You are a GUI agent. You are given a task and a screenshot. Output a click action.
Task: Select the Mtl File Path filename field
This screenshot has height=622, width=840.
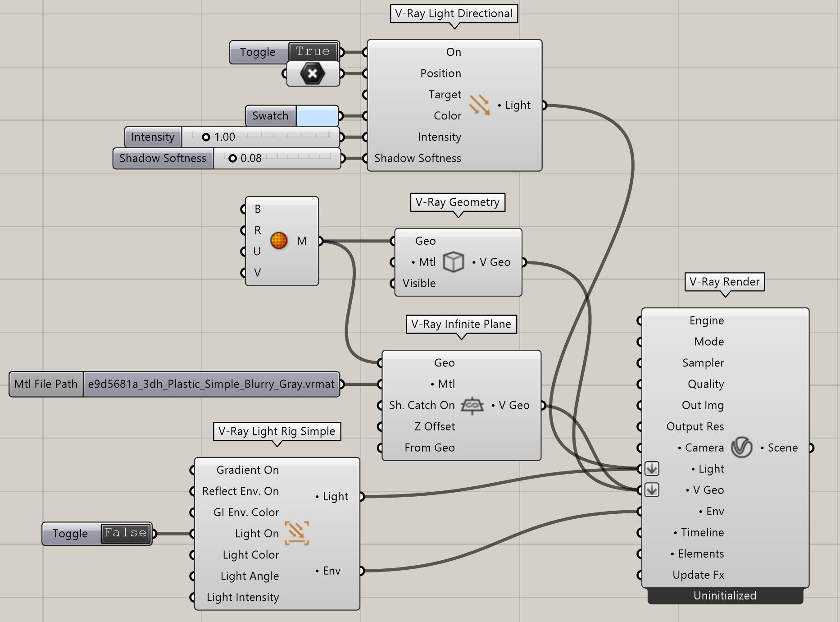pyautogui.click(x=211, y=384)
